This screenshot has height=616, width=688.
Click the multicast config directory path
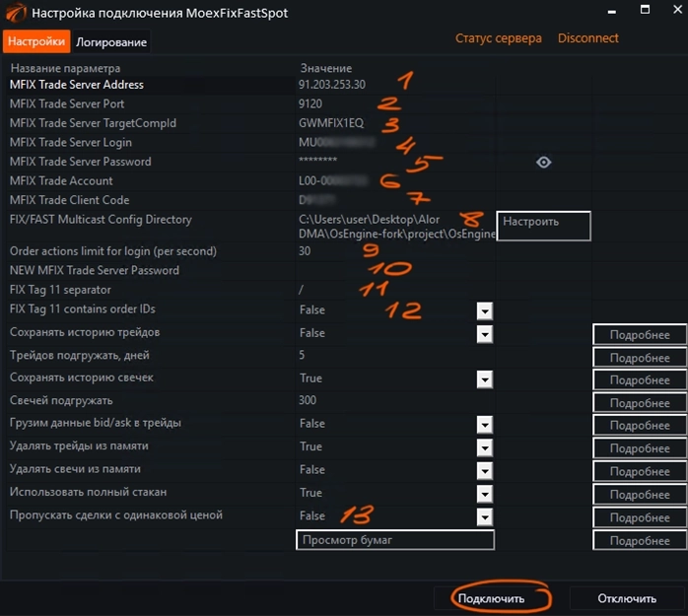(395, 226)
